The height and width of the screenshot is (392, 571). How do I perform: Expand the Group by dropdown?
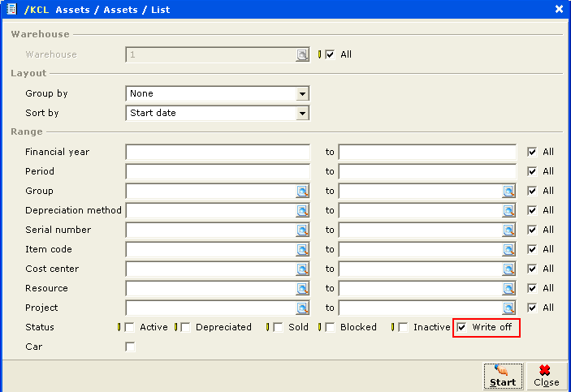point(302,94)
